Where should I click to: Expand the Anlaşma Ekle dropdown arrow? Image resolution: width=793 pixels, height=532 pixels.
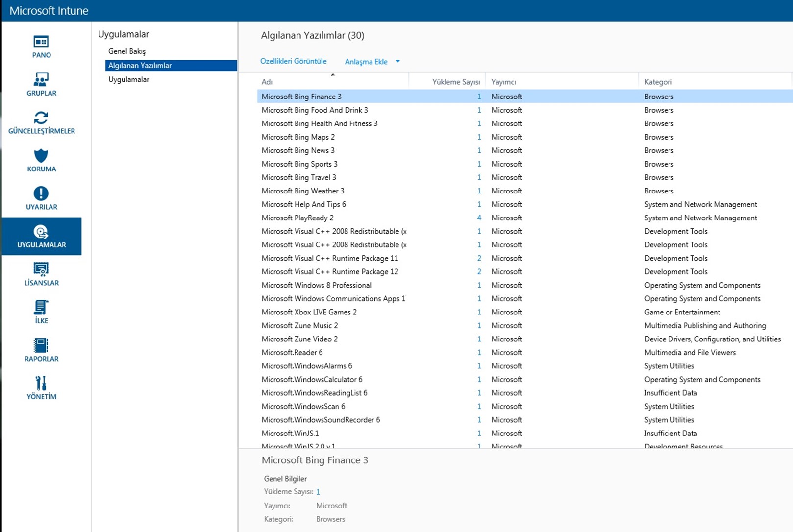click(397, 61)
